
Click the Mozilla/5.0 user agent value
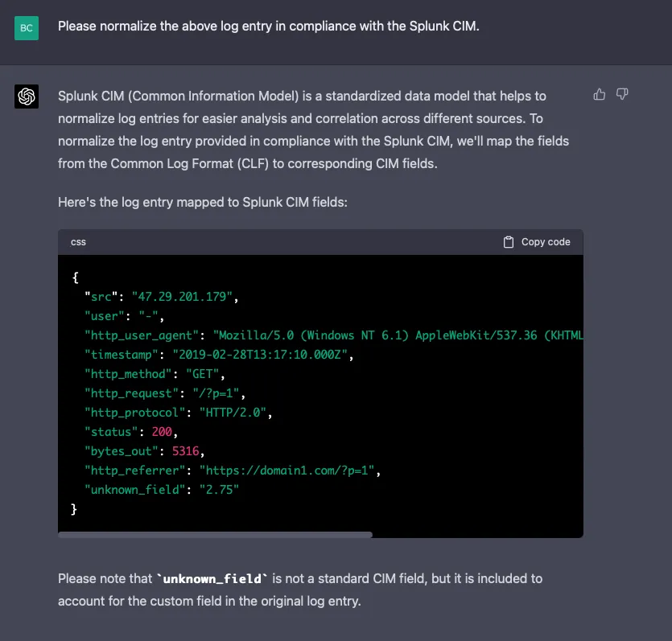(398, 335)
